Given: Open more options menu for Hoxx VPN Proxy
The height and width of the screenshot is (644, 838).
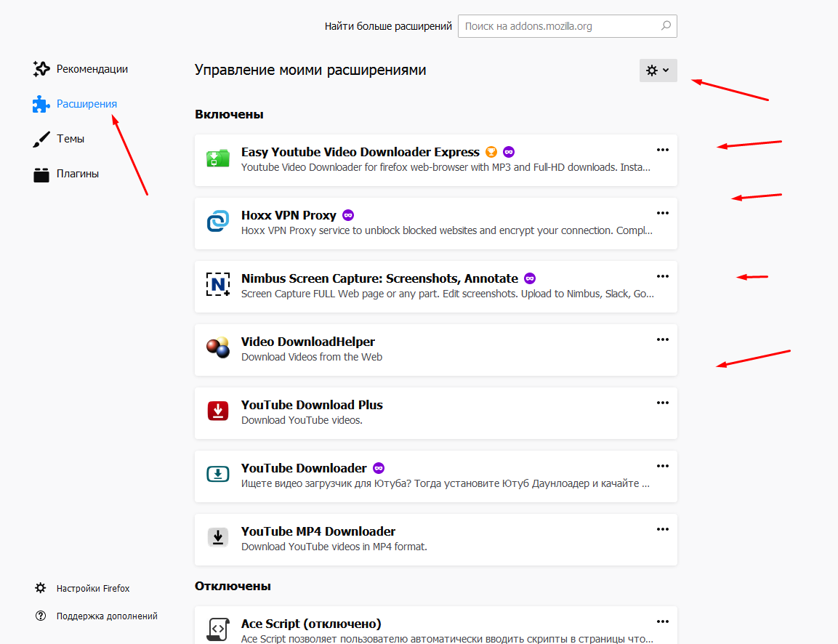Looking at the screenshot, I should tap(663, 213).
